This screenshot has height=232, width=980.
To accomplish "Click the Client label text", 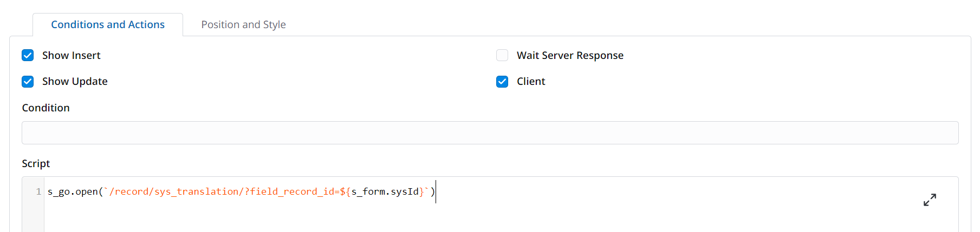I will click(531, 81).
